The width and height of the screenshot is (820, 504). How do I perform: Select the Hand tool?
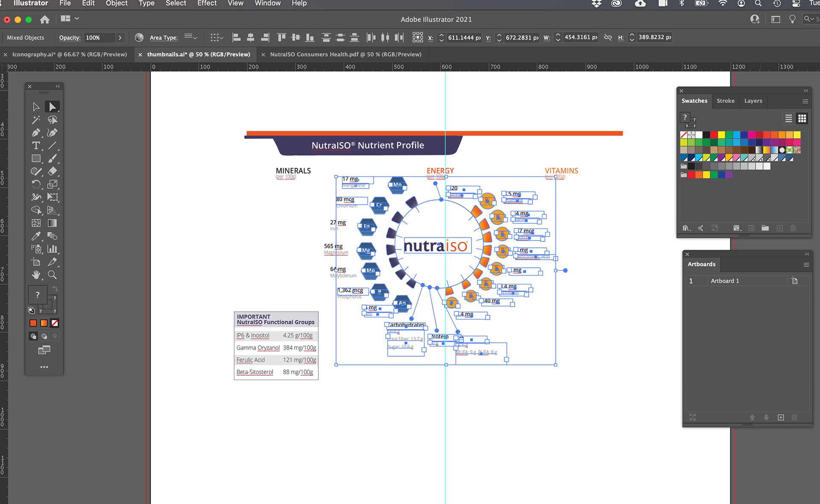[36, 275]
